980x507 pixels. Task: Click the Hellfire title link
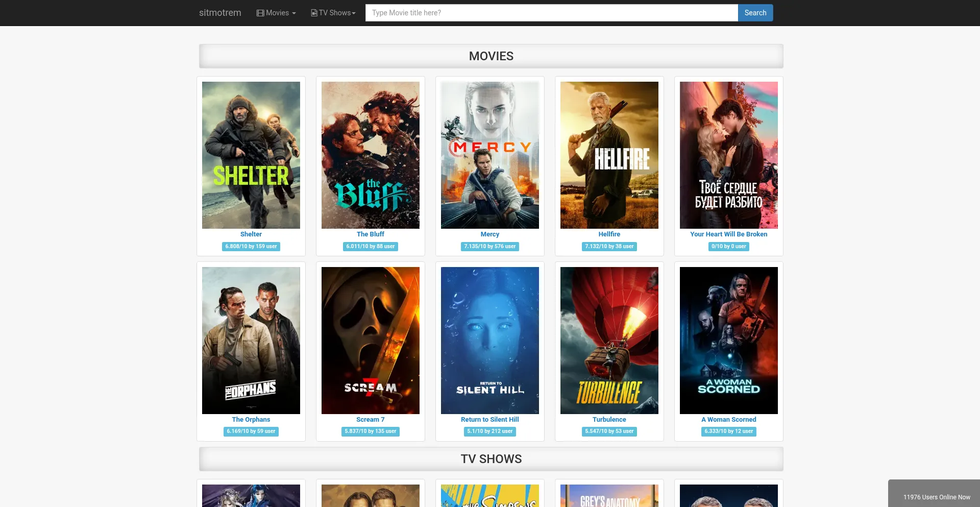[609, 234]
